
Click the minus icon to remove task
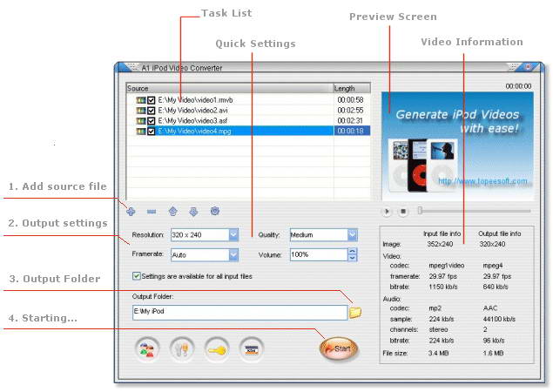152,212
